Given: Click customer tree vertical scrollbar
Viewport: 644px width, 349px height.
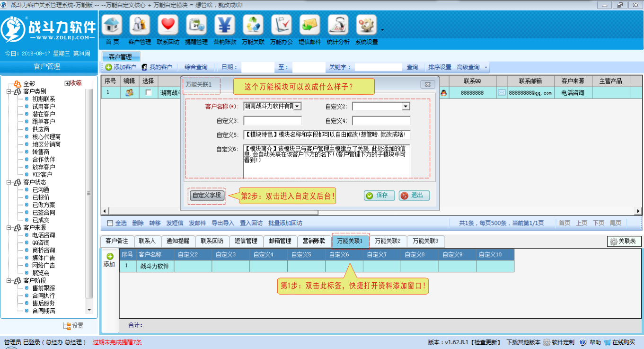Looking at the screenshot, I should tap(89, 194).
